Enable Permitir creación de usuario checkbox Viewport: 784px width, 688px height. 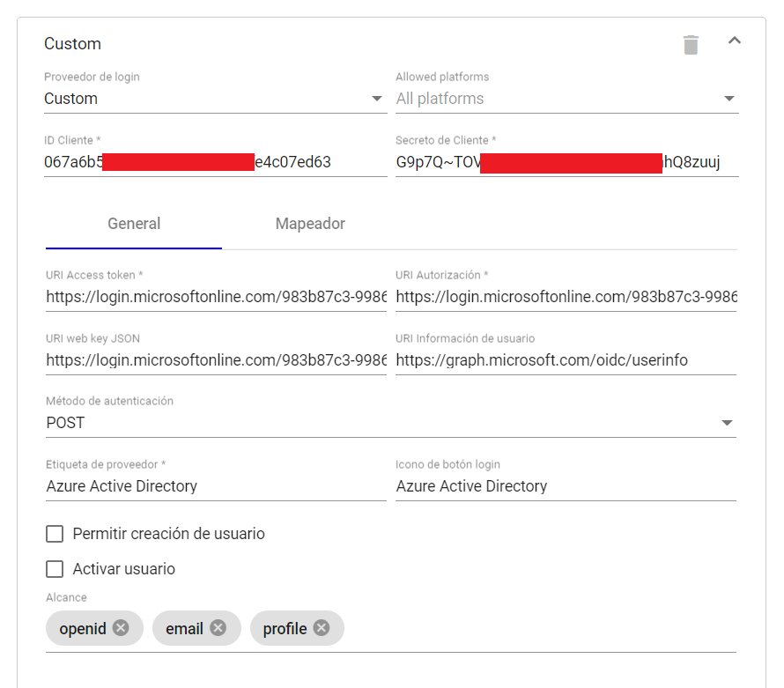point(55,534)
